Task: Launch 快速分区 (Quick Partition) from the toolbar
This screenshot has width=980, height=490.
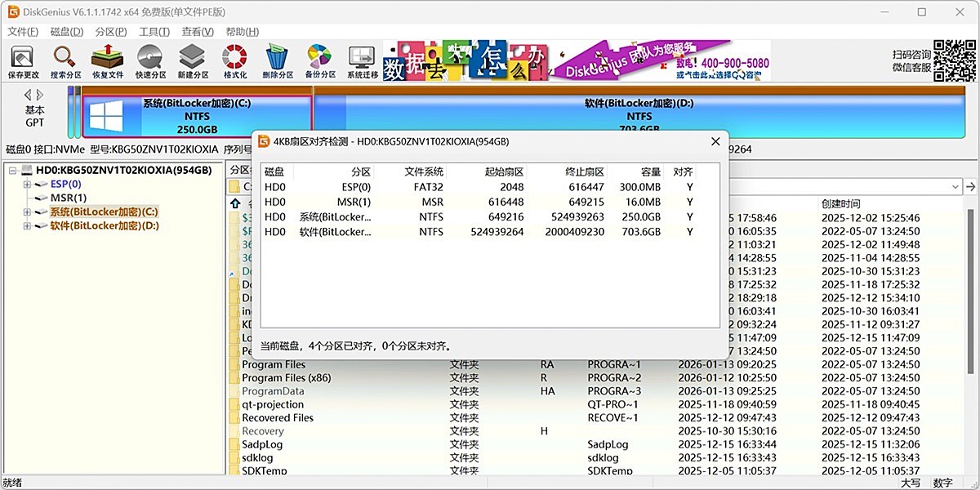Action: tap(149, 61)
